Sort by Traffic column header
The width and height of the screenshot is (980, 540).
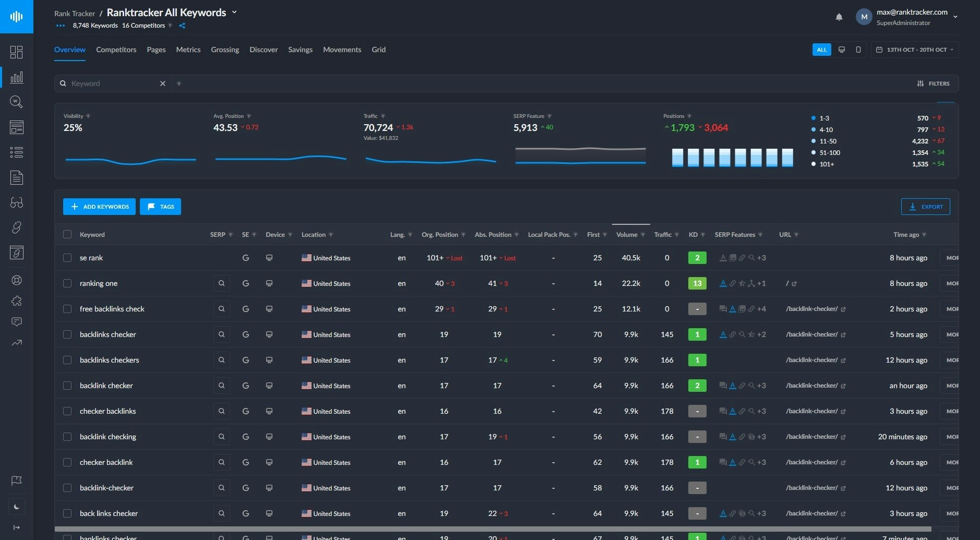[663, 235]
